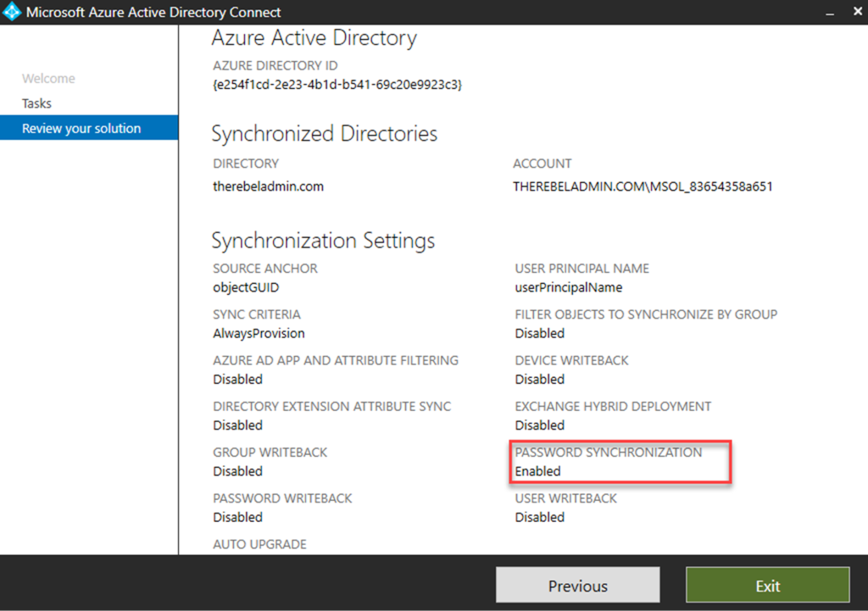This screenshot has height=611, width=868.
Task: Click the highlighted Password Synchronization setting
Action: pos(620,462)
